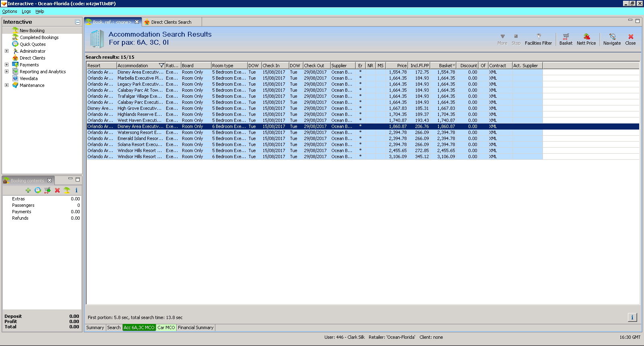Switch to Direct Clients Search tab

click(x=171, y=22)
